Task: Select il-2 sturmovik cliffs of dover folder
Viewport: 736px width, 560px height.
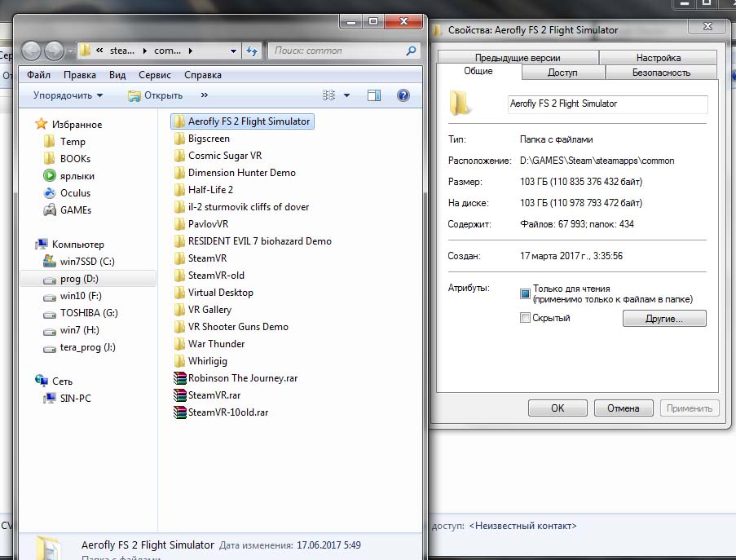Action: 241,206
